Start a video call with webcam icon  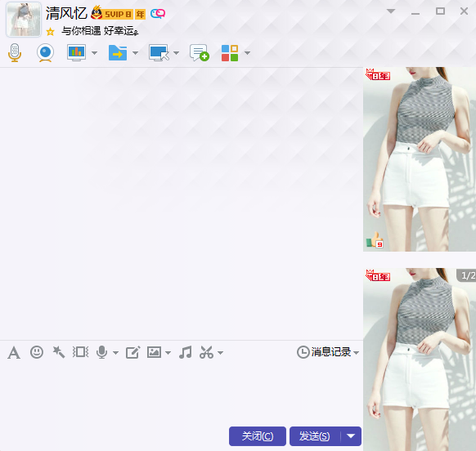(x=46, y=53)
